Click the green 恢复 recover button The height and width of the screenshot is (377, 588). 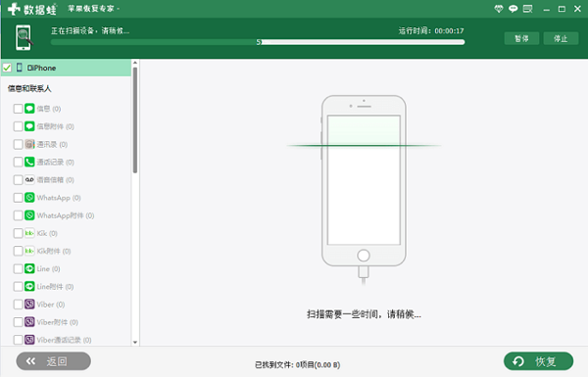(x=538, y=361)
